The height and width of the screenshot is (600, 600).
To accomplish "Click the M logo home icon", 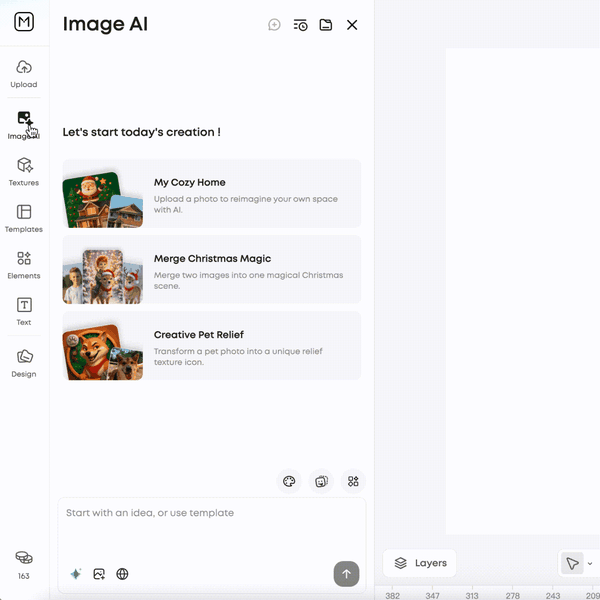I will pos(24,22).
